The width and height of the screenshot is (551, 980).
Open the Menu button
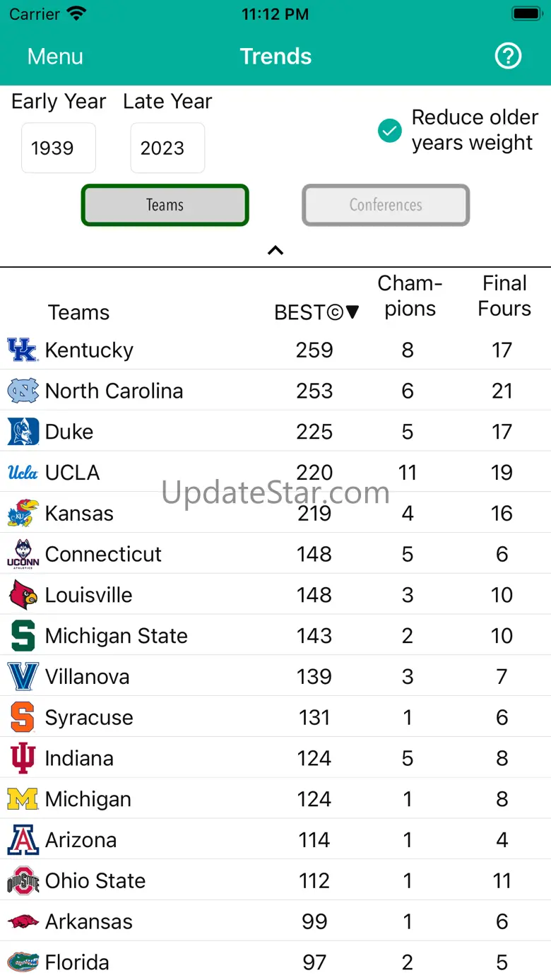click(55, 57)
